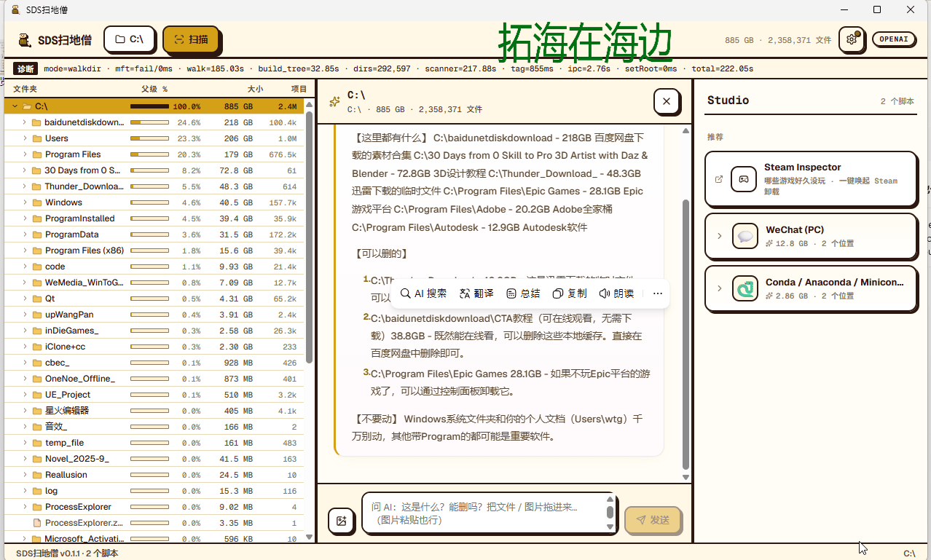931x560 pixels.
Task: Expand the Users folder node
Action: tap(24, 138)
